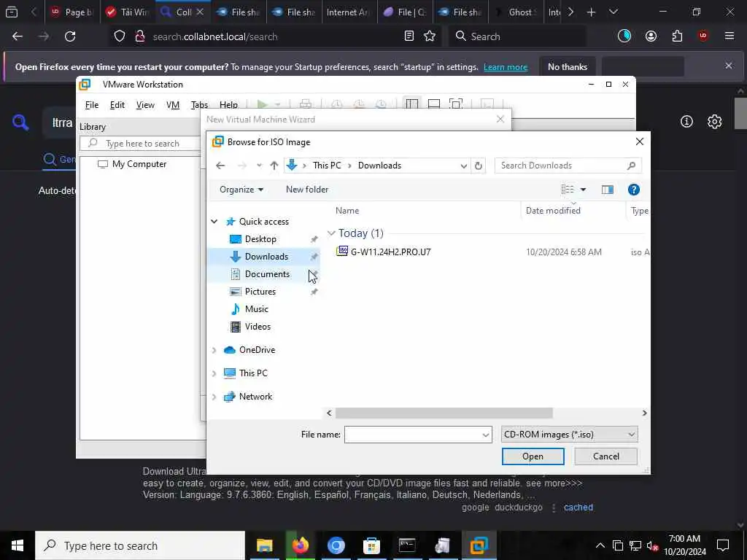This screenshot has width=747, height=560.
Task: Select Pictures in navigation pane
Action: (260, 292)
